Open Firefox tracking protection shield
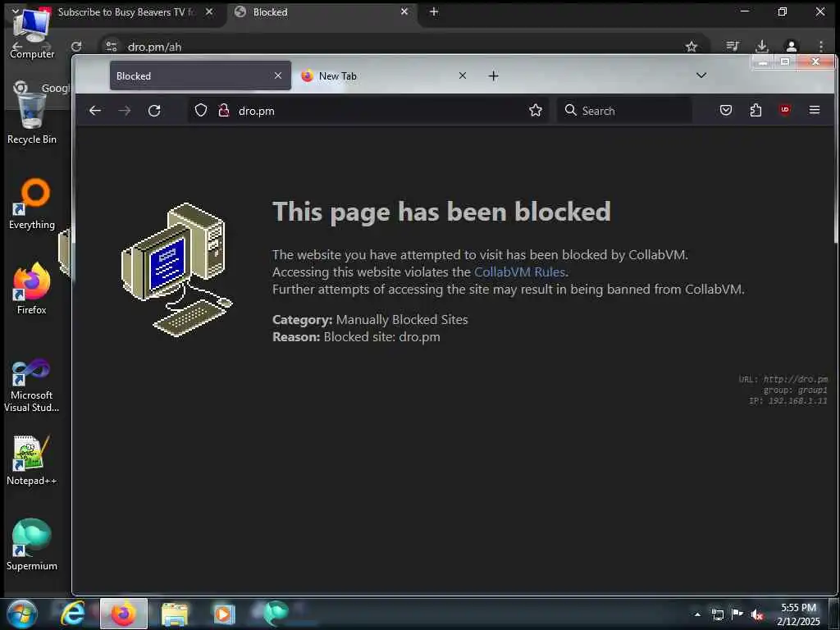840x630 pixels. click(201, 111)
